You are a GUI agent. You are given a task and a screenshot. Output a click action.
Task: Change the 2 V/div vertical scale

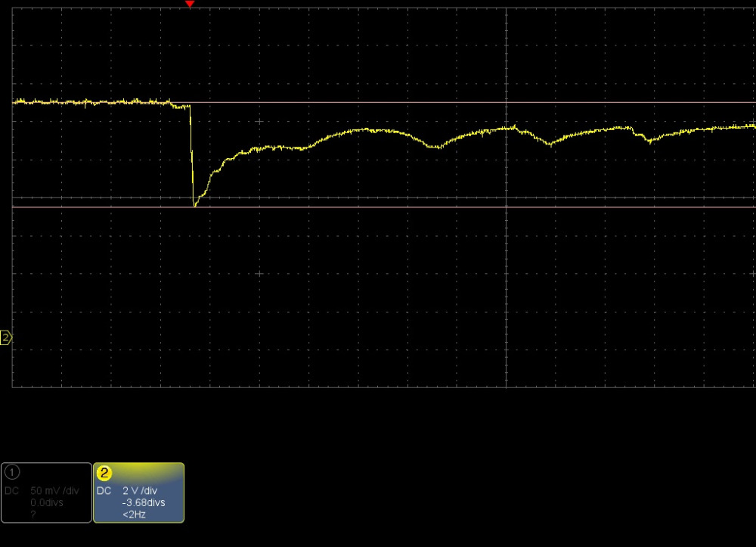[x=141, y=490]
